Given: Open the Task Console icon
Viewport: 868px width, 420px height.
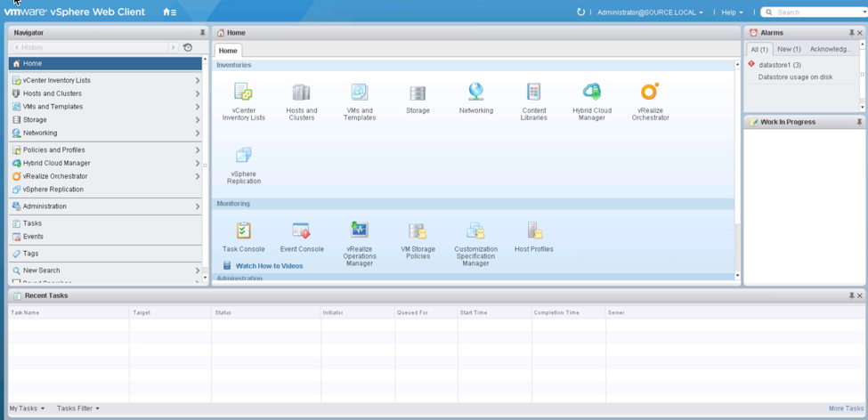Looking at the screenshot, I should (244, 230).
